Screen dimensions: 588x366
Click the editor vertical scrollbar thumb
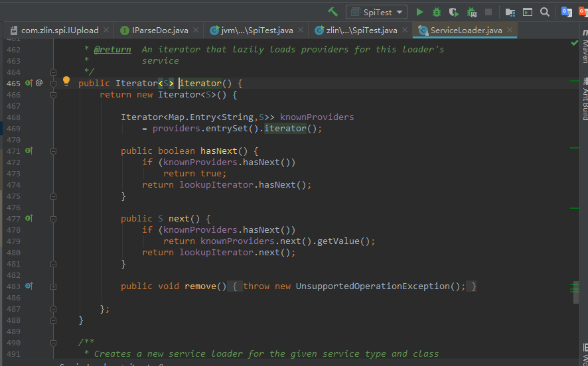576,292
